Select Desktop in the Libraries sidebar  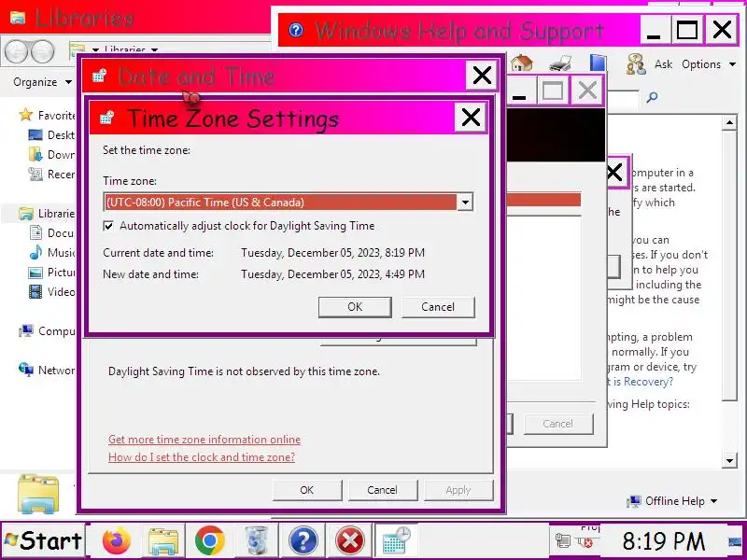click(x=51, y=135)
